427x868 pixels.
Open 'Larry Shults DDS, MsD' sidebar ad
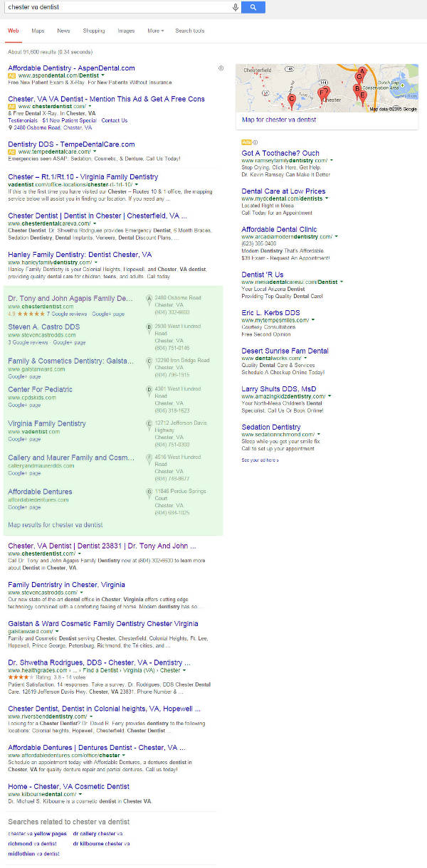[278, 389]
